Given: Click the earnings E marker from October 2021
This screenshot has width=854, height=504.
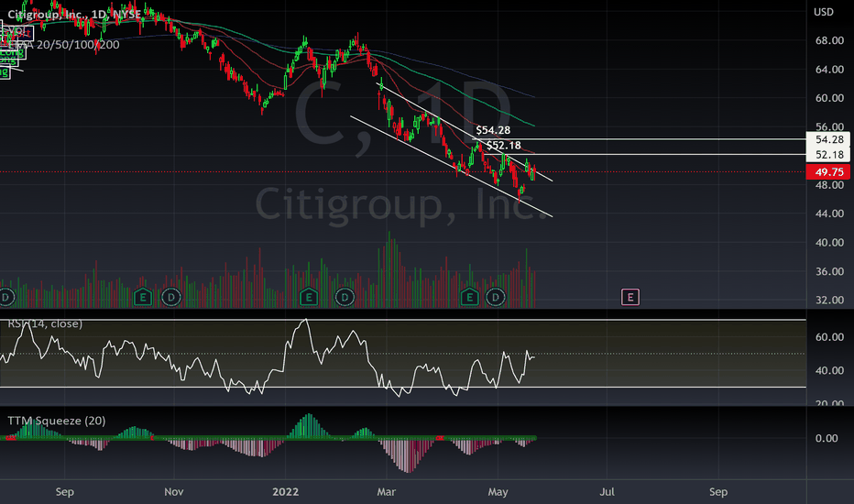Looking at the screenshot, I should coord(143,298).
